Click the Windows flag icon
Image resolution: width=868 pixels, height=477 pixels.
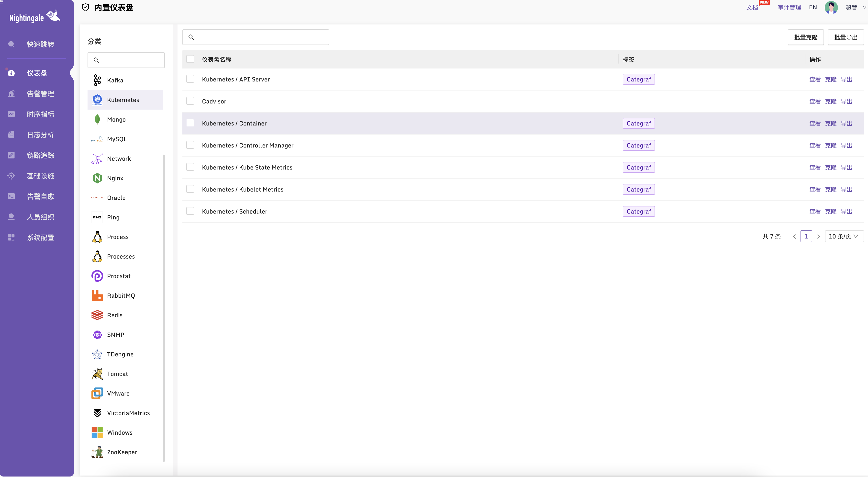pos(97,432)
